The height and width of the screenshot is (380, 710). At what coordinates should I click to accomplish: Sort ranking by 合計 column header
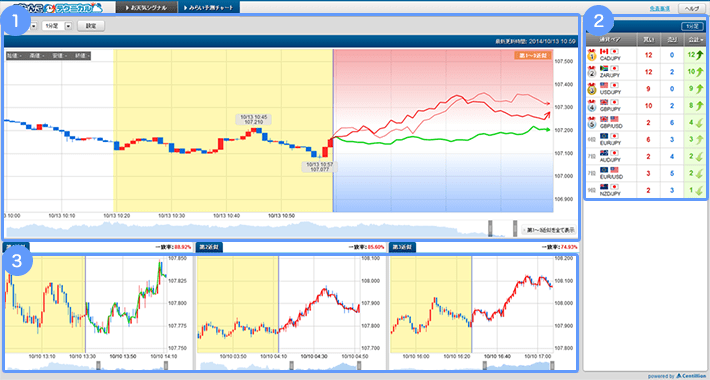tap(695, 40)
